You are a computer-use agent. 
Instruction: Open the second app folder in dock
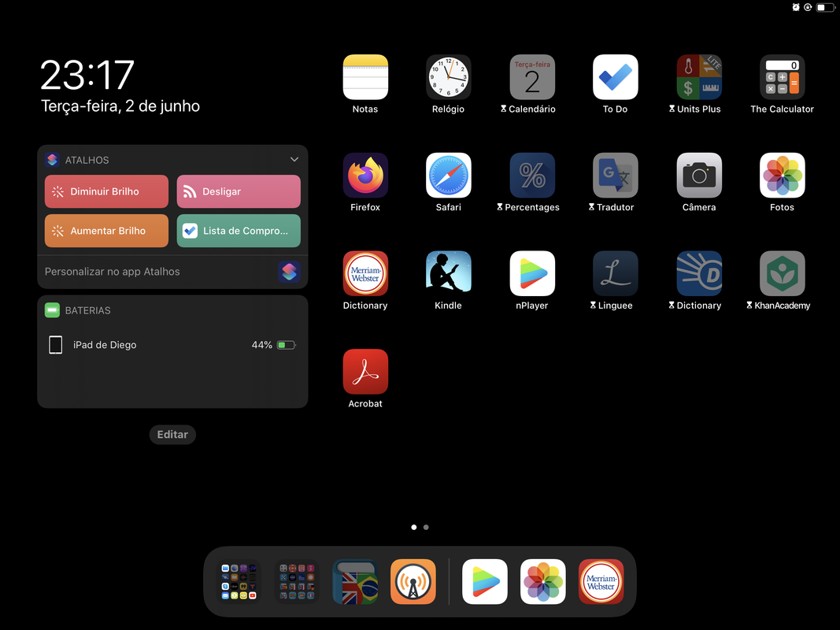[297, 582]
